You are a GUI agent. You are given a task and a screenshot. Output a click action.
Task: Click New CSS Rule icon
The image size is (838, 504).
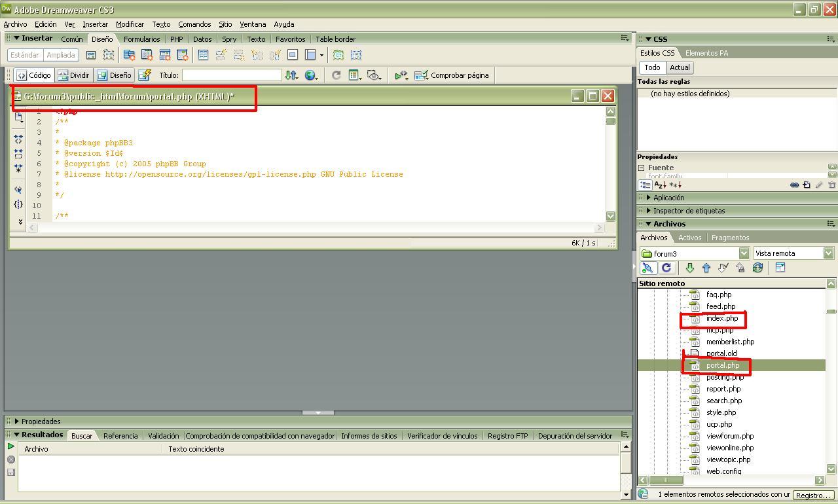tap(807, 185)
